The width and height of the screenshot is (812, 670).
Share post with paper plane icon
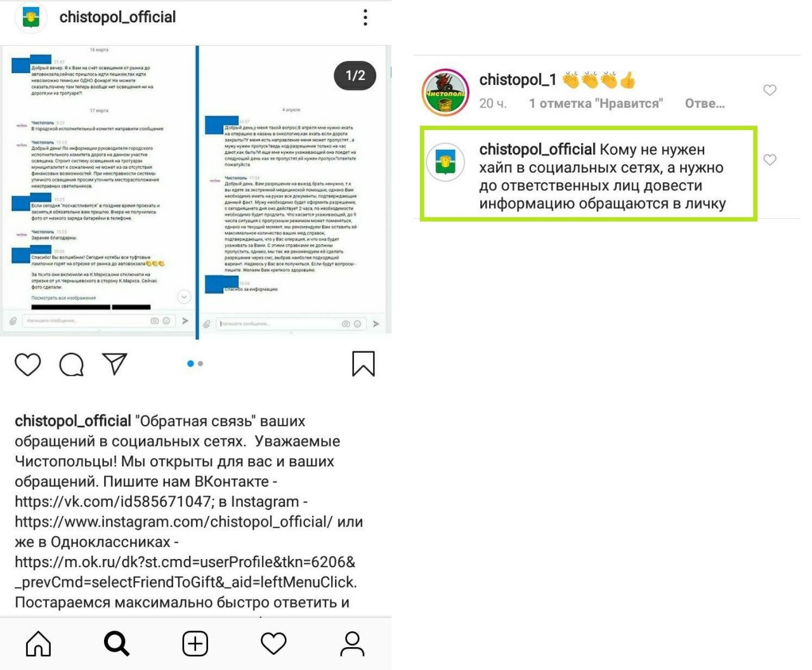115,364
